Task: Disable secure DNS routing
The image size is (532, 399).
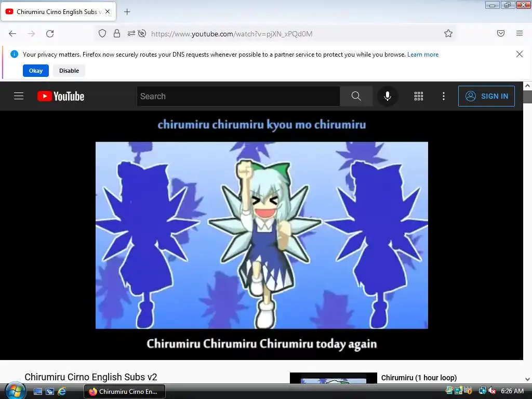Action: [x=69, y=71]
